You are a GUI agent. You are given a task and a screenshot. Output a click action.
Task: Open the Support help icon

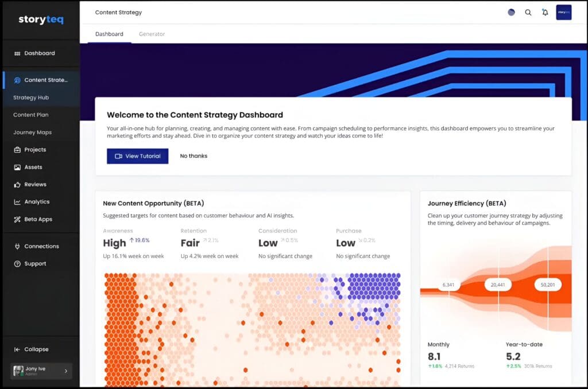tap(17, 264)
